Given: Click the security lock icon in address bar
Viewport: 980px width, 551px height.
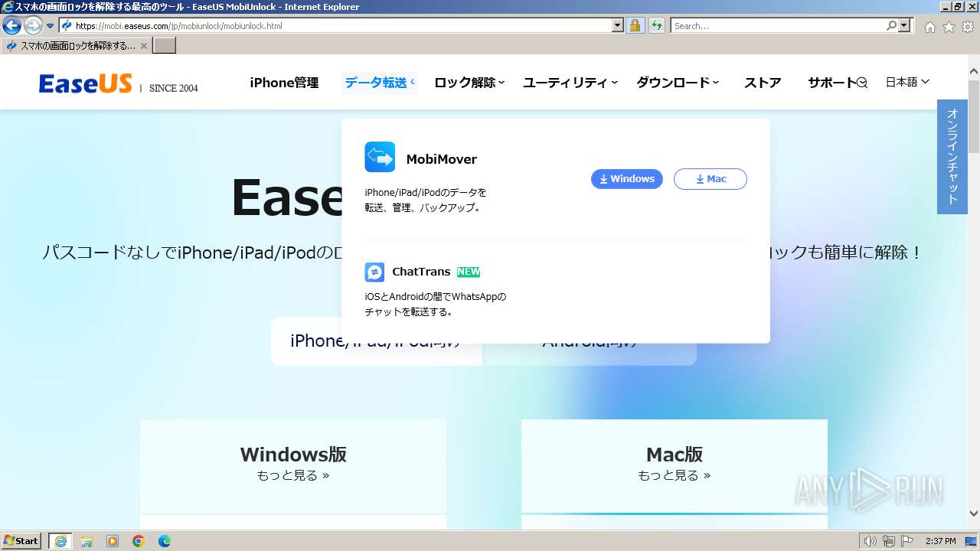Looking at the screenshot, I should point(635,25).
